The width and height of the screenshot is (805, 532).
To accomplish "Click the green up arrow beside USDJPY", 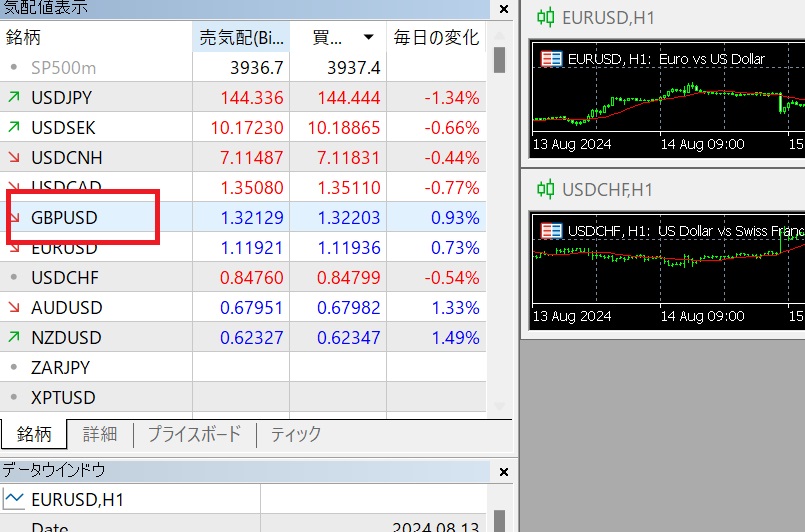I will (14, 97).
